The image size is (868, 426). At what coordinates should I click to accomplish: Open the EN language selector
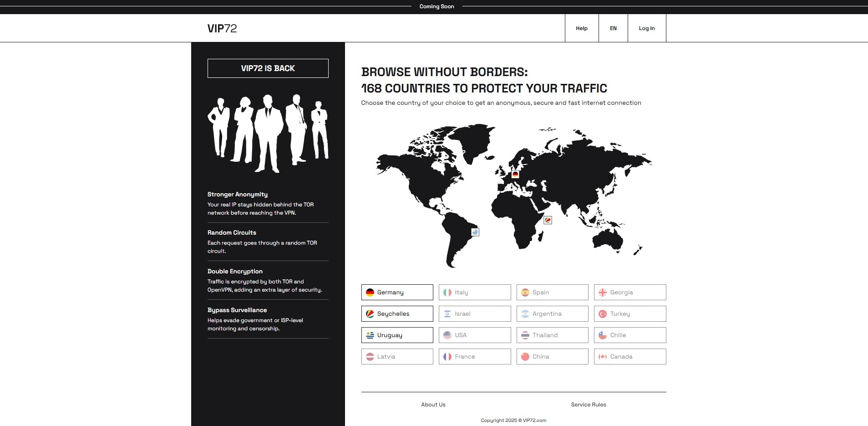point(613,28)
